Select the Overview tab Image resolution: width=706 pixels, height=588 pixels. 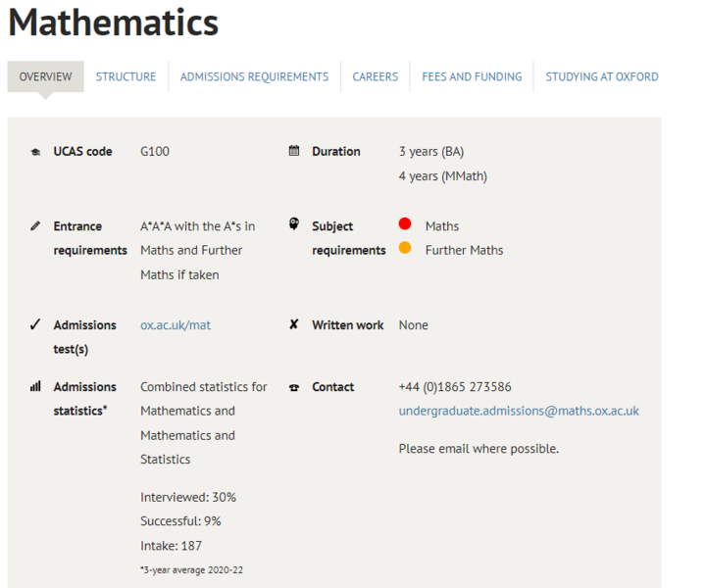coord(45,76)
